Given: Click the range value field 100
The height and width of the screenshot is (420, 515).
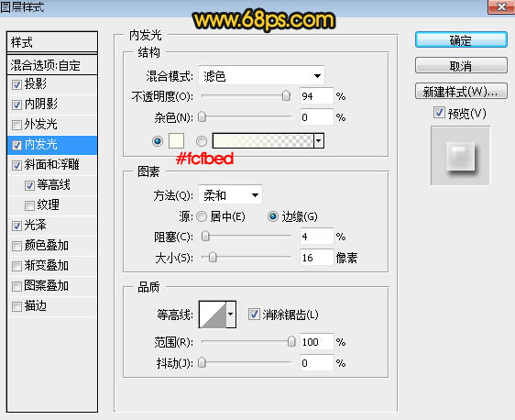Looking at the screenshot, I should [x=317, y=342].
